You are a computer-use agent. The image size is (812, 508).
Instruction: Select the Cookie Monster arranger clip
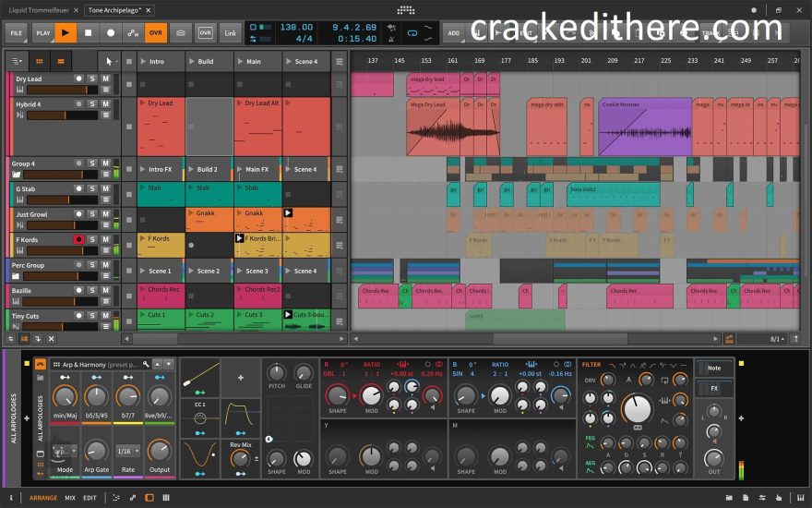(x=645, y=127)
